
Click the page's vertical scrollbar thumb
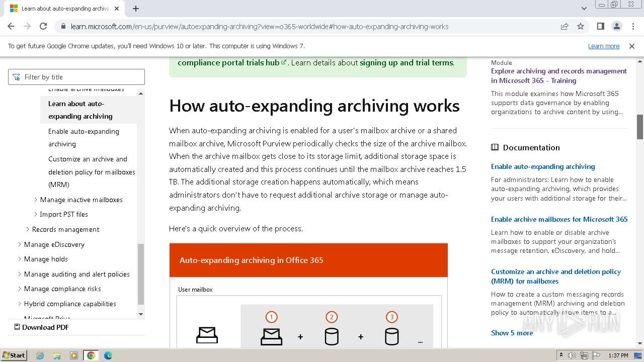tap(640, 127)
